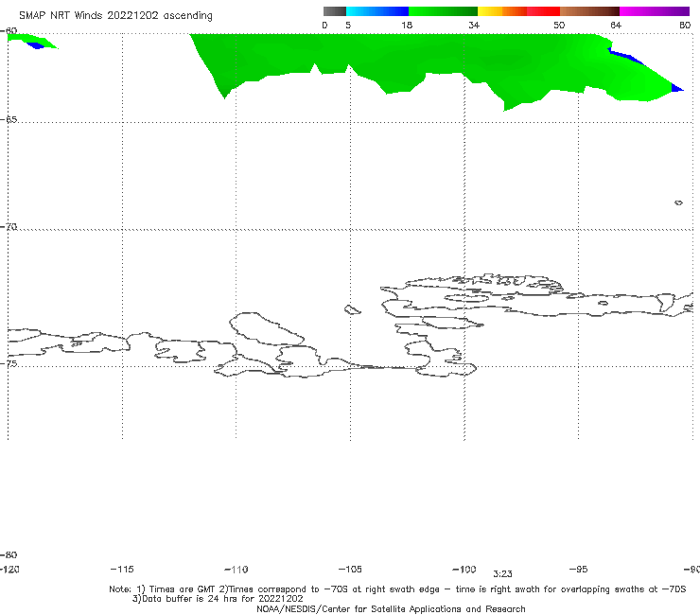This screenshot has height=615, width=700.
Task: Click the "-75" latitude axis label
Action: tap(9, 363)
